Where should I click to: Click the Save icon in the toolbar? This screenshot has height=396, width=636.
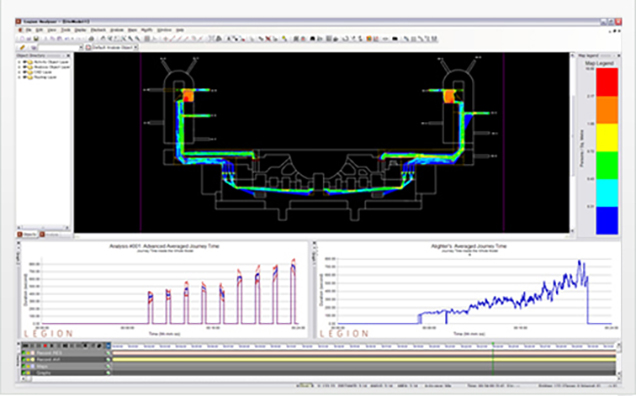(x=36, y=39)
